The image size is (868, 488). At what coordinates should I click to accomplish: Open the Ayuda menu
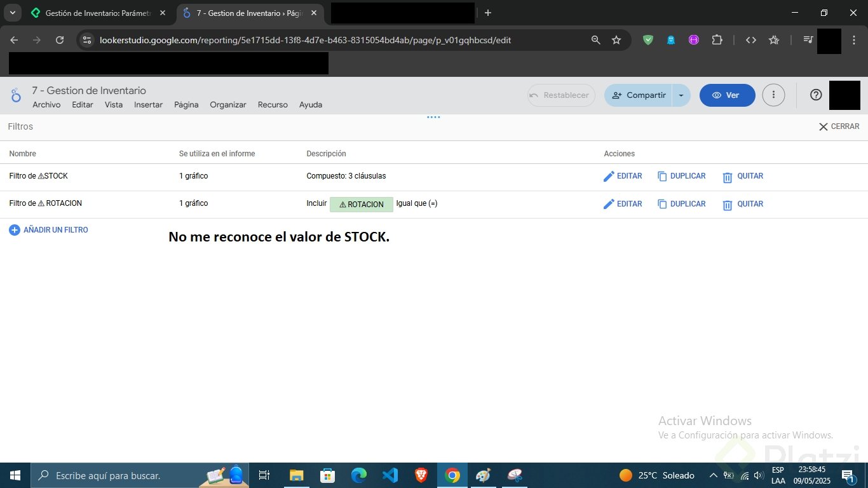pos(311,105)
